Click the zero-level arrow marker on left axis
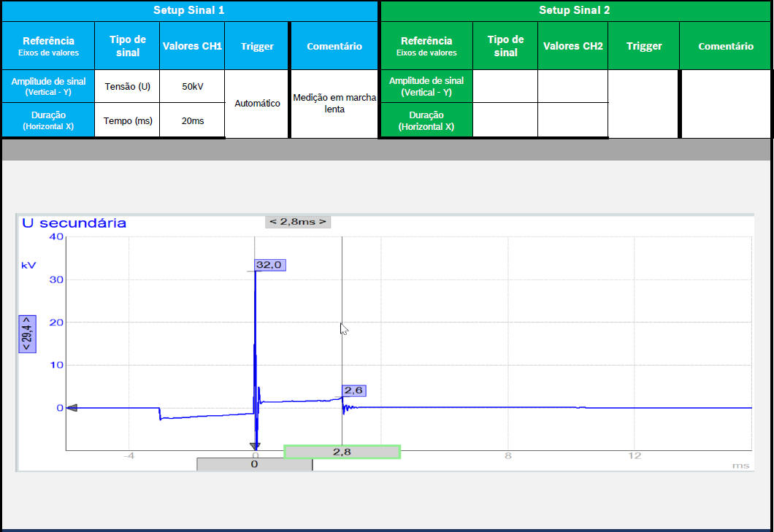 [x=71, y=408]
